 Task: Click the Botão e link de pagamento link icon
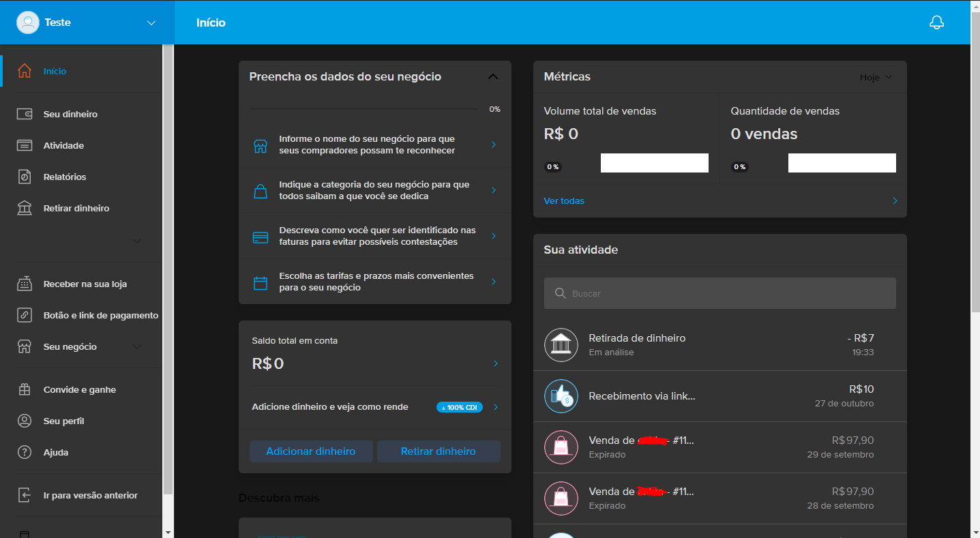25,315
